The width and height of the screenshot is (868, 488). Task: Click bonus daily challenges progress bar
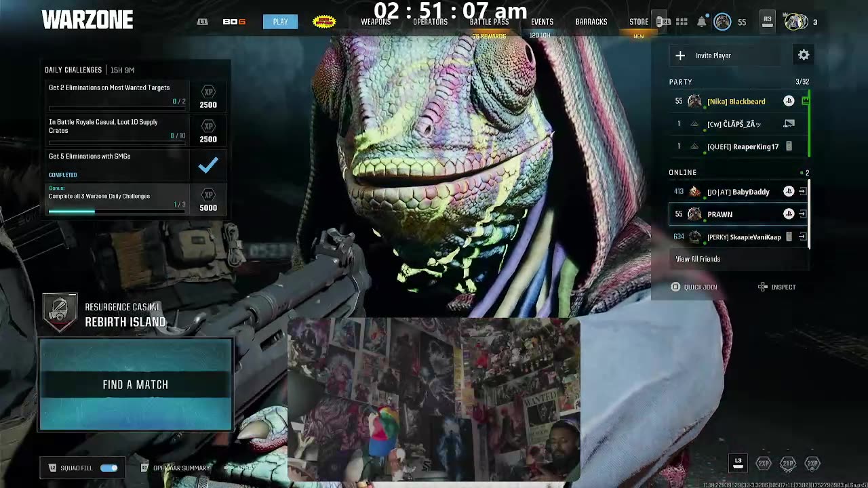(117, 211)
